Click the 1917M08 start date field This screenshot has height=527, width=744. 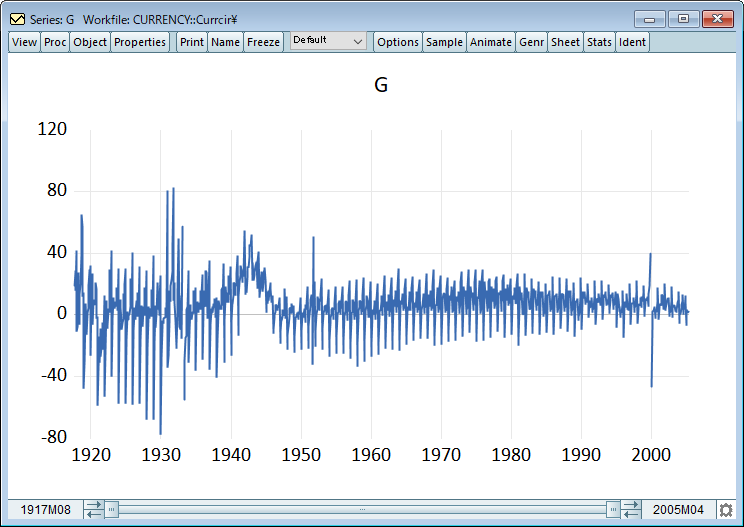tap(45, 510)
